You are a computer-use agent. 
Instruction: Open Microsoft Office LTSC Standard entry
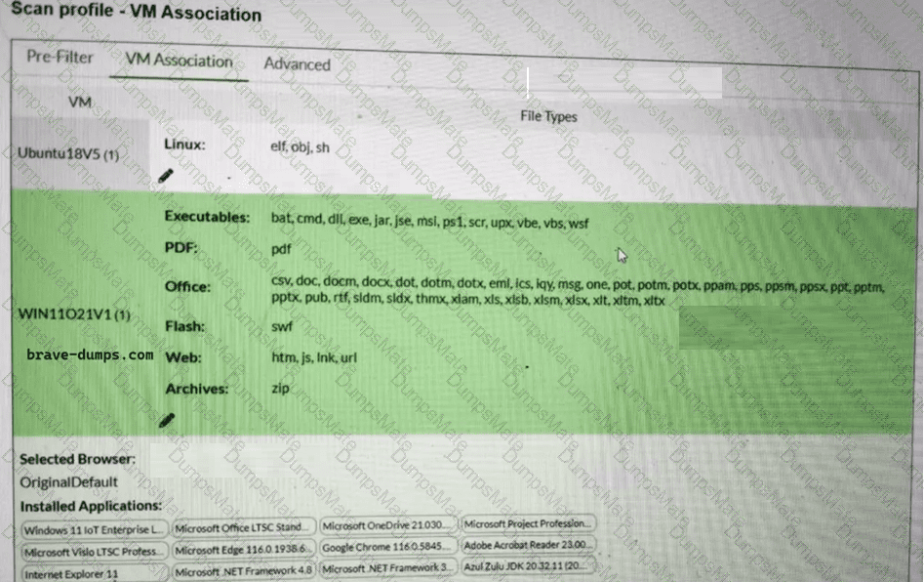(x=243, y=524)
